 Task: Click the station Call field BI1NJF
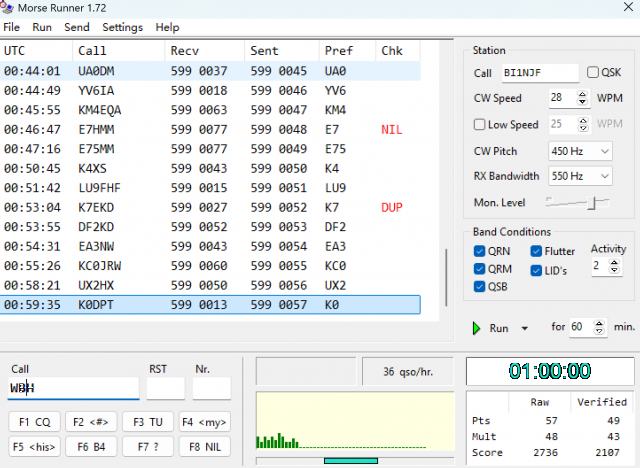pyautogui.click(x=540, y=73)
